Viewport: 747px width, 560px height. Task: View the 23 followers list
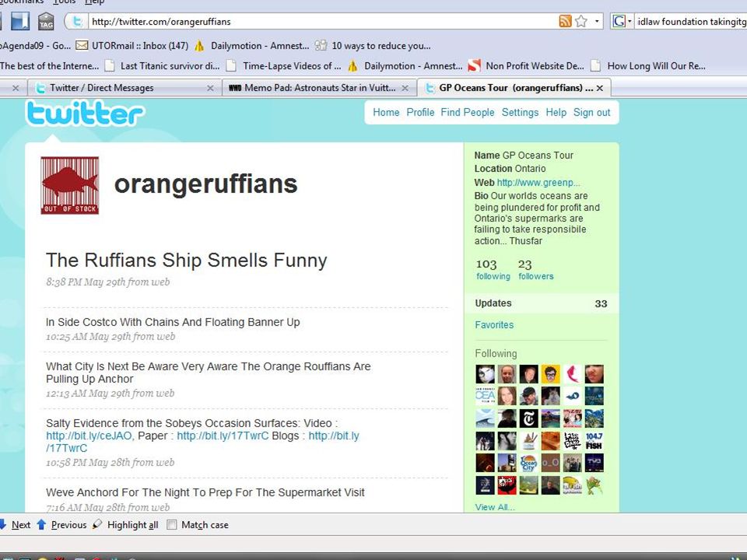pos(536,270)
